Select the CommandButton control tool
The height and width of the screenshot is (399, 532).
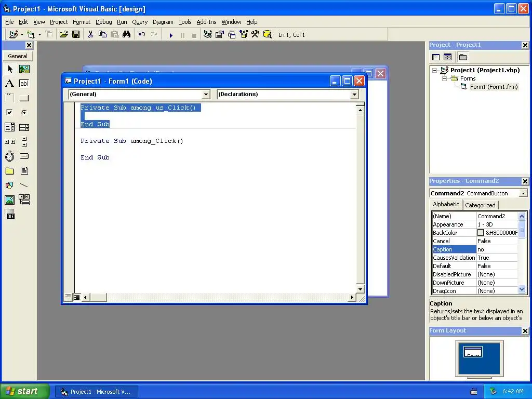[x=24, y=98]
